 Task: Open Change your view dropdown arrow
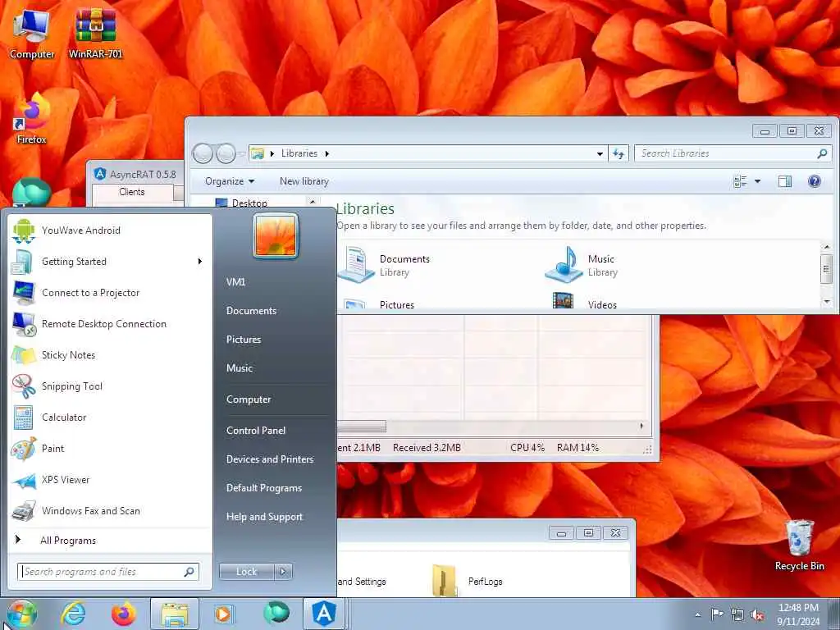point(757,181)
